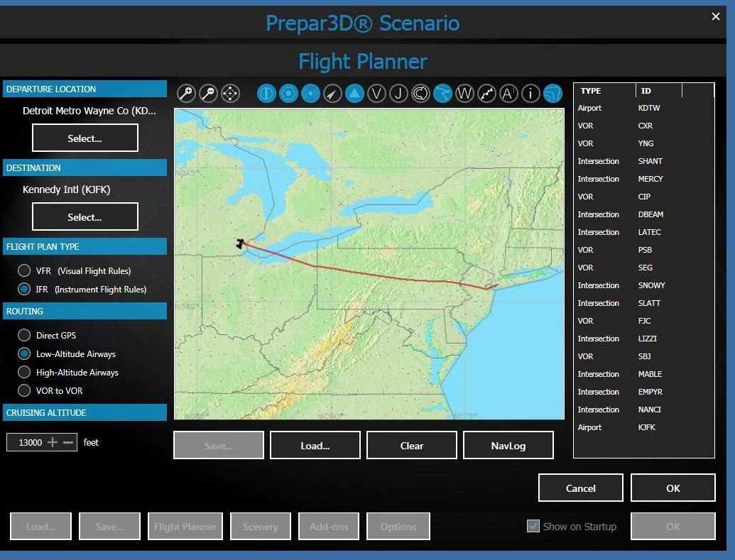Zoom out on the flight planner map
The height and width of the screenshot is (560, 735).
coord(208,94)
